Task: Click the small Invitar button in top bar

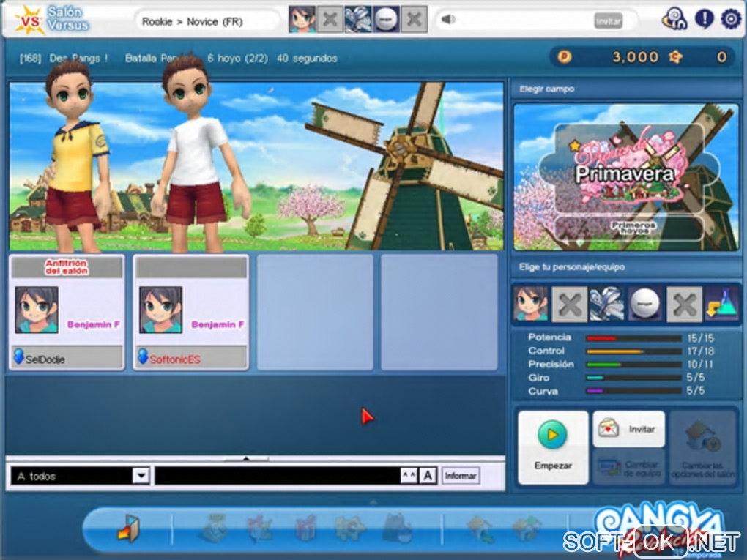Action: tap(609, 21)
